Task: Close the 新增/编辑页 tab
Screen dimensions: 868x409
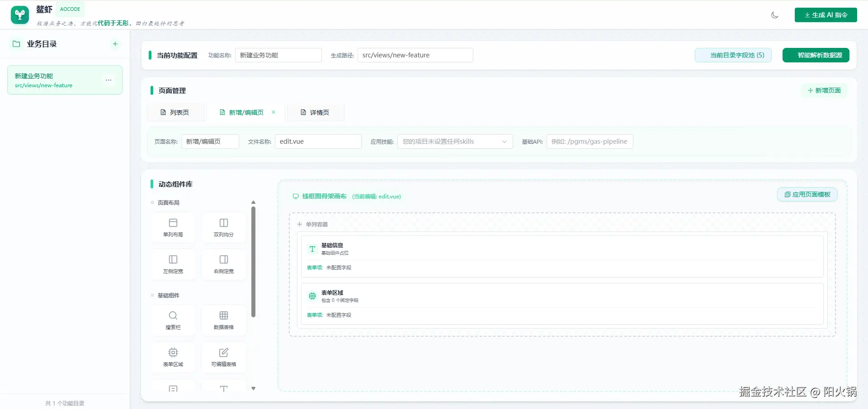Action: click(274, 112)
